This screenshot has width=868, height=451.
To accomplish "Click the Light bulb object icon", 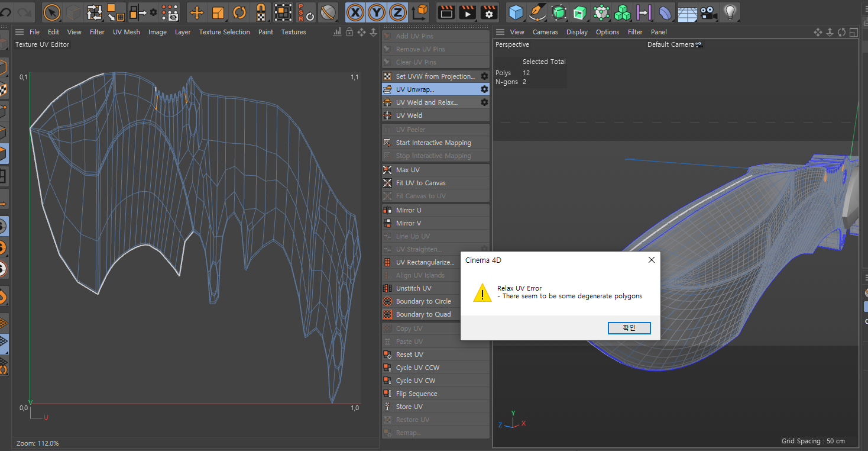I will click(730, 12).
